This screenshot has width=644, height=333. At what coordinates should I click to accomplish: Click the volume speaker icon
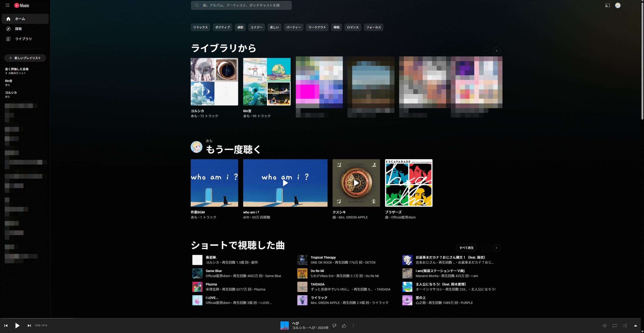tap(604, 326)
